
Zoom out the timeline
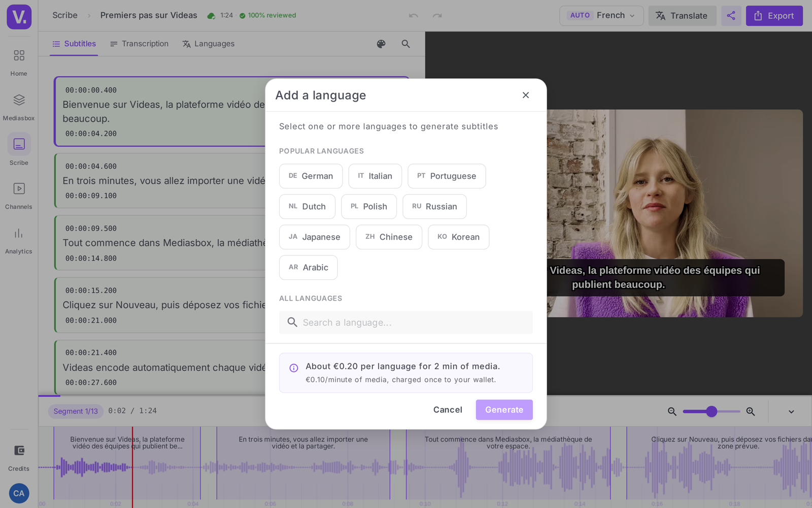click(672, 411)
